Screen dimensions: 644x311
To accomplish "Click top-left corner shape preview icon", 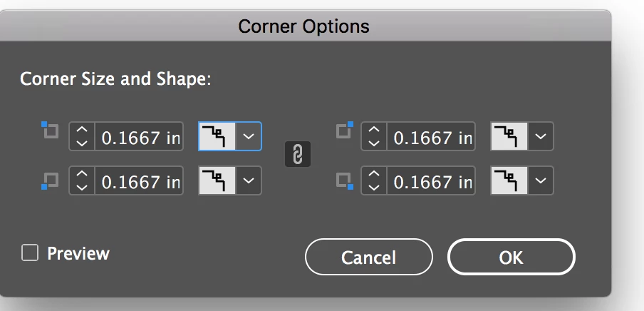I will [x=217, y=136].
